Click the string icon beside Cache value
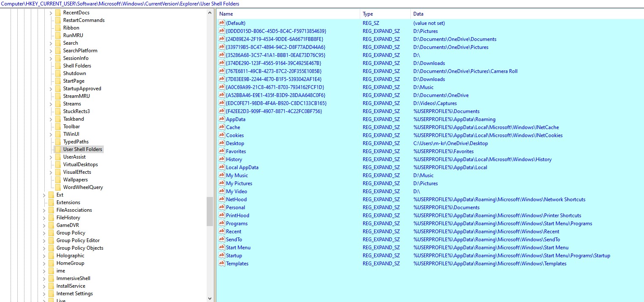Viewport: 644px width, 302px height. tap(222, 127)
